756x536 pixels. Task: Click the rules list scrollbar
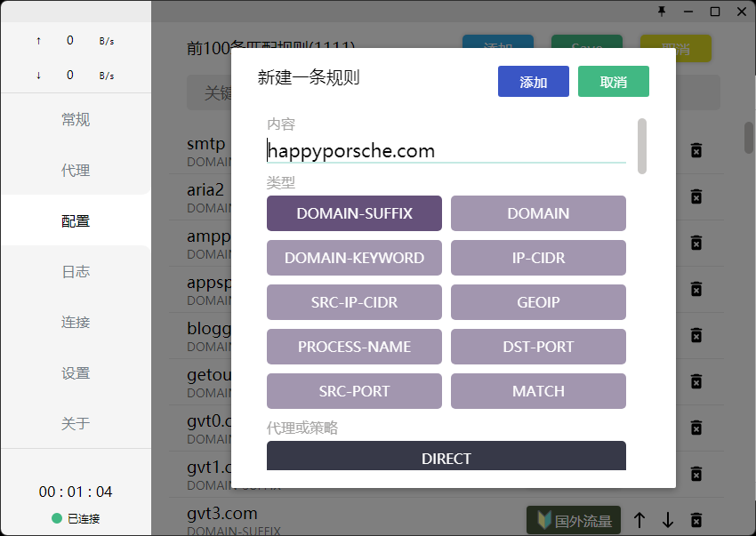pos(749,138)
